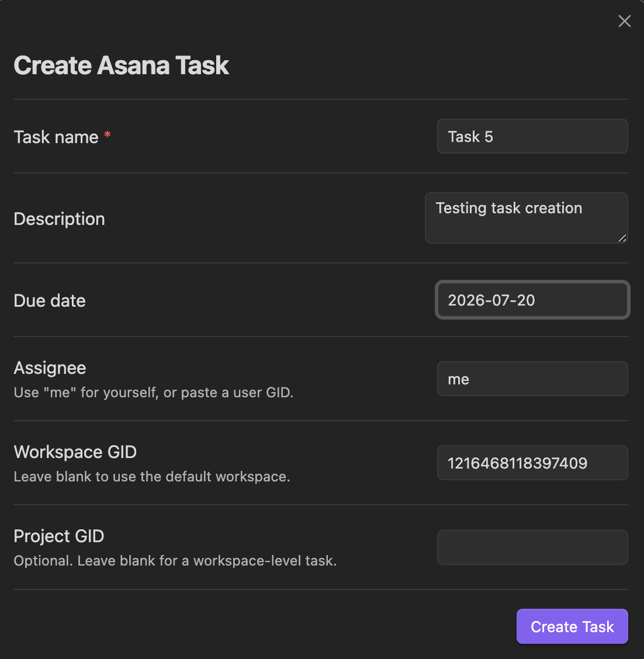
Task: Focus the Description text area
Action: pos(527,218)
